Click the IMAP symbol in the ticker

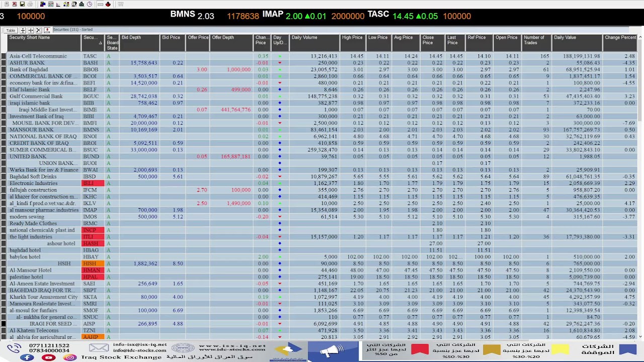tap(273, 15)
